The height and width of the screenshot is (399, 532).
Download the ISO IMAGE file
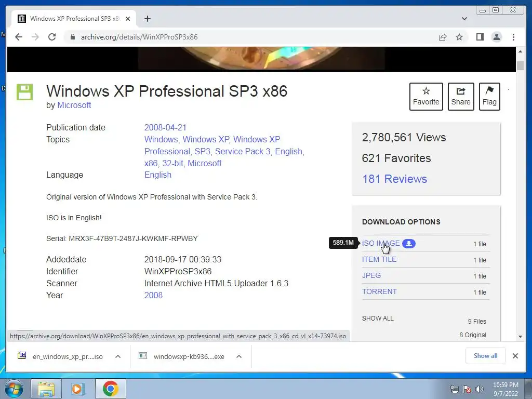coord(381,243)
